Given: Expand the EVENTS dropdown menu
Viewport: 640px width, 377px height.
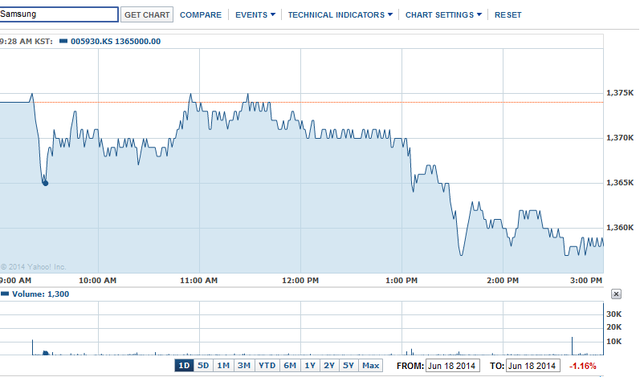Looking at the screenshot, I should (255, 15).
